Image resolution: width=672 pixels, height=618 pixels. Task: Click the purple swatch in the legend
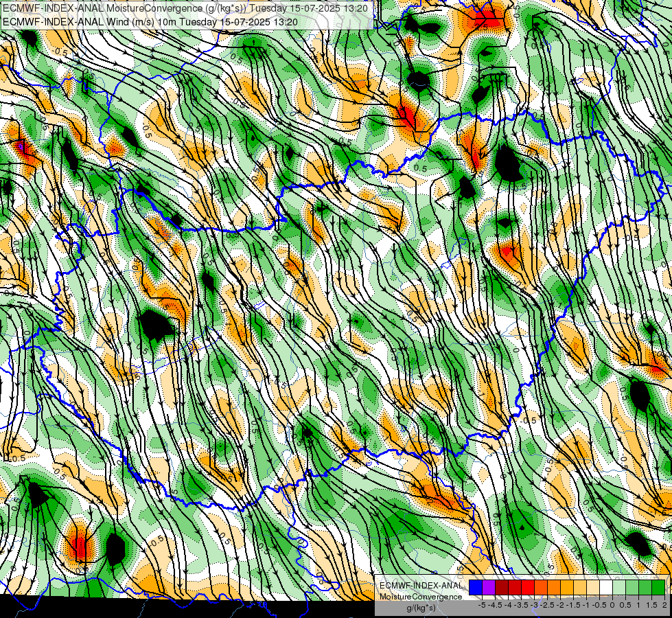pos(489,588)
